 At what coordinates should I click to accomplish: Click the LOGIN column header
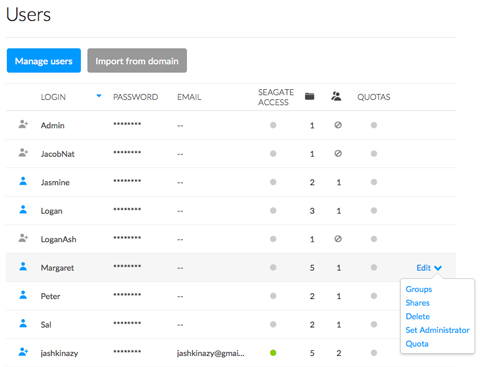point(53,97)
